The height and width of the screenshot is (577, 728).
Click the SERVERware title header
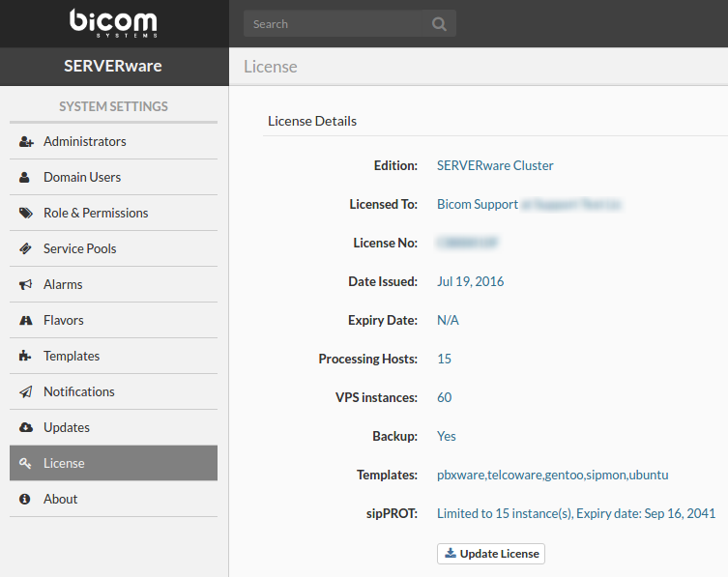click(x=113, y=67)
